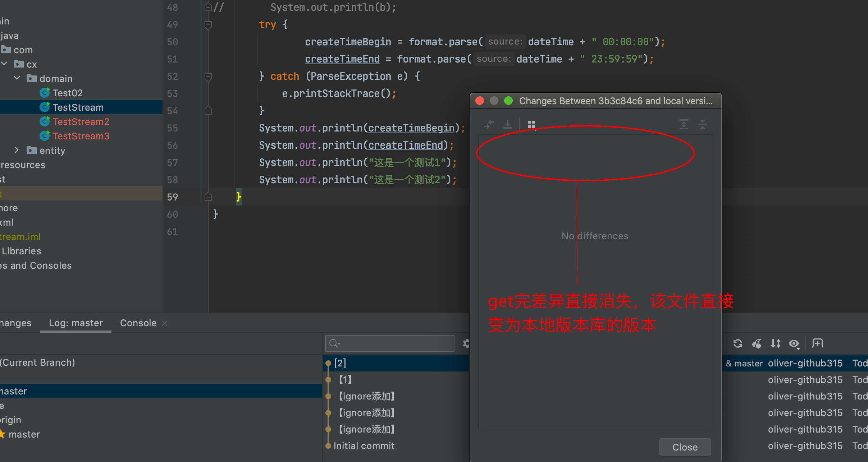Screen dimensions: 868x462
Task: Click the Close button in diff dialog
Action: (684, 447)
